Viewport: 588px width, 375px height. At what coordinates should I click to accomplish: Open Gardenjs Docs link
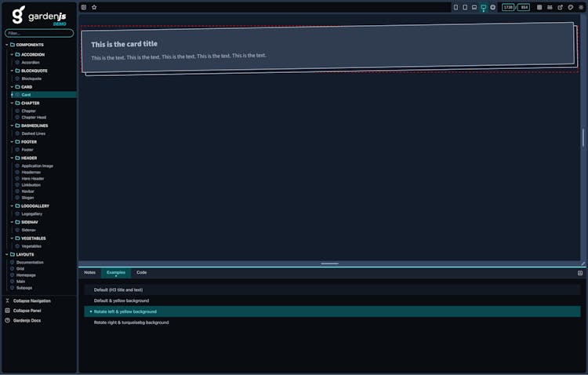(x=27, y=320)
